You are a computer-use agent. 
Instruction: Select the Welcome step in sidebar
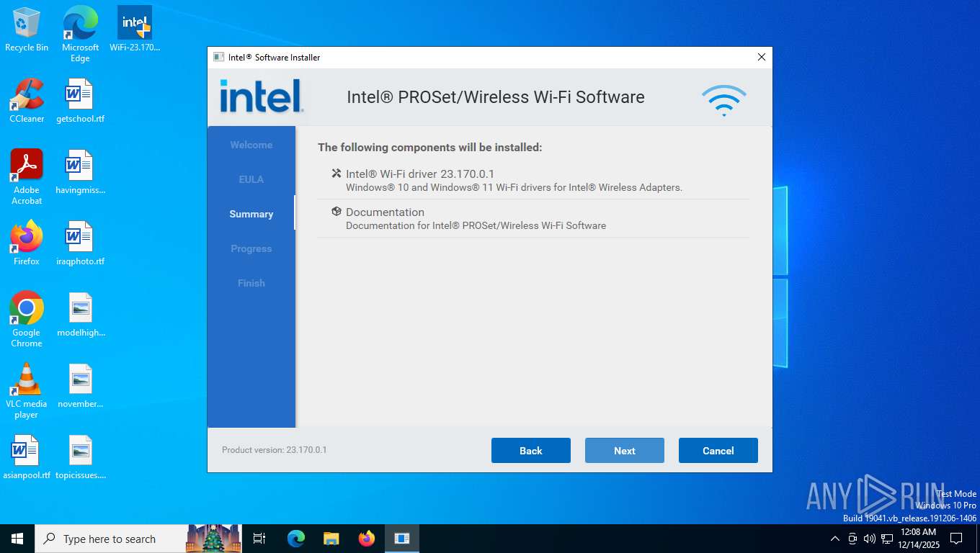click(x=251, y=145)
